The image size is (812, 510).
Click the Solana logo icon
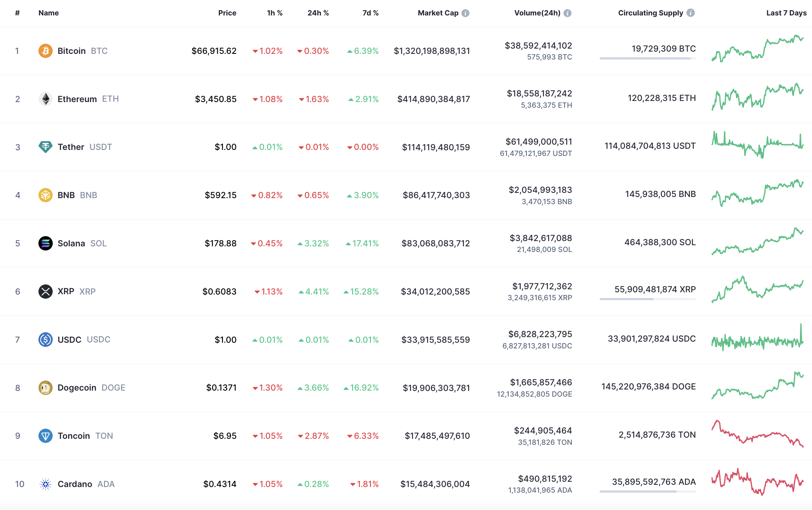(x=46, y=243)
